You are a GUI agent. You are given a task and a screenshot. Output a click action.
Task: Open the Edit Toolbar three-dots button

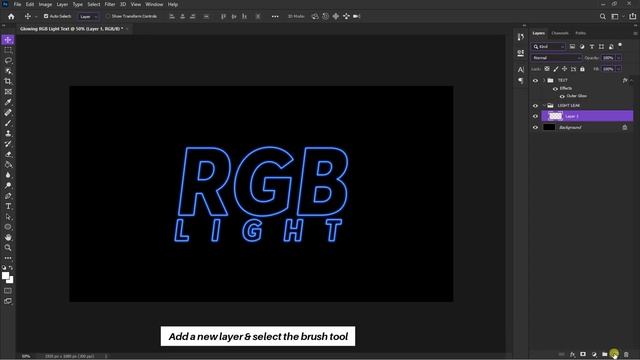point(8,258)
